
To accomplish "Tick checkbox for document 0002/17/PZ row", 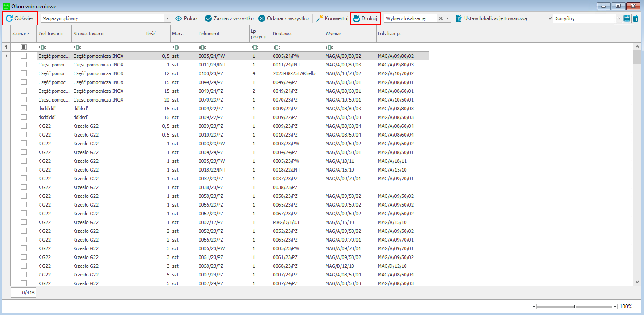I will (24, 222).
